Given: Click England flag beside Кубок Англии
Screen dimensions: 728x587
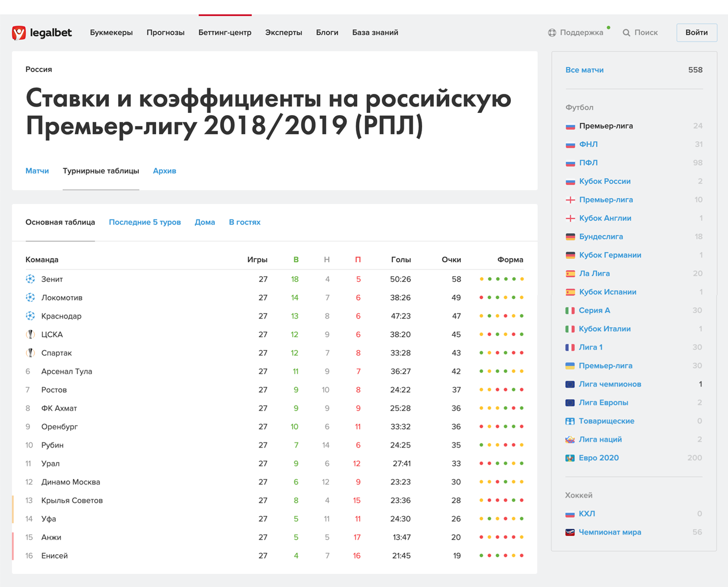Looking at the screenshot, I should (570, 218).
